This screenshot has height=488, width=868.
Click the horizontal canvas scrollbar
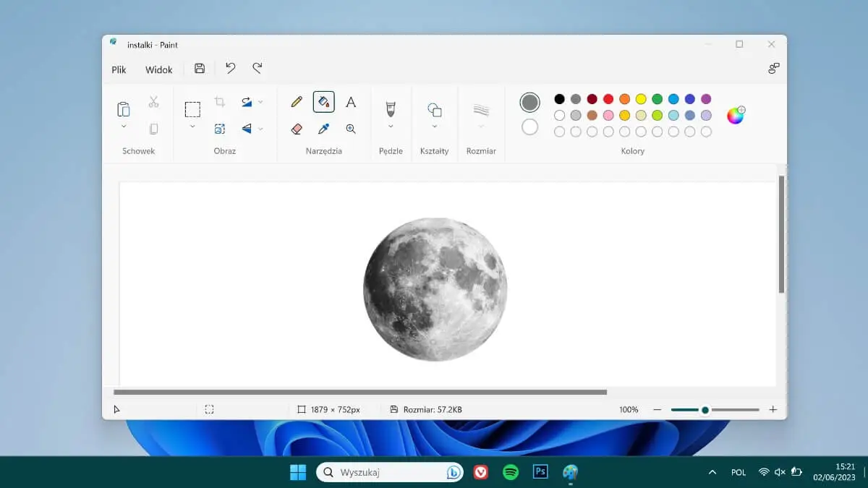coord(362,391)
